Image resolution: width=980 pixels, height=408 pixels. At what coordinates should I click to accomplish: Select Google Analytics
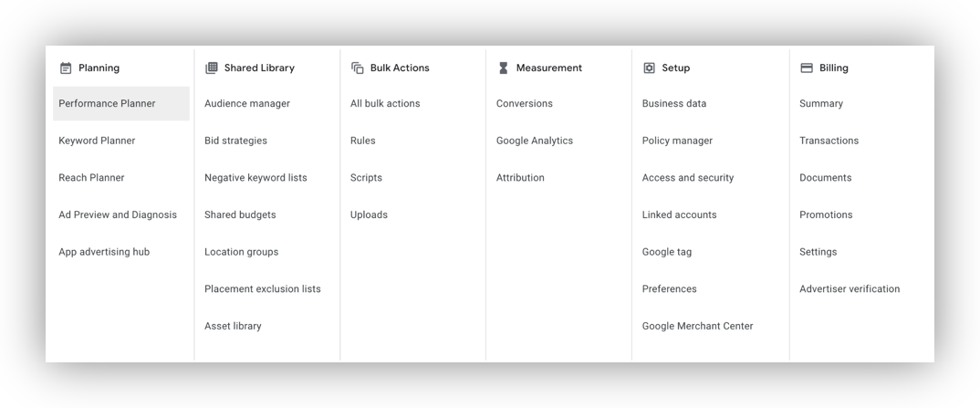pyautogui.click(x=535, y=141)
